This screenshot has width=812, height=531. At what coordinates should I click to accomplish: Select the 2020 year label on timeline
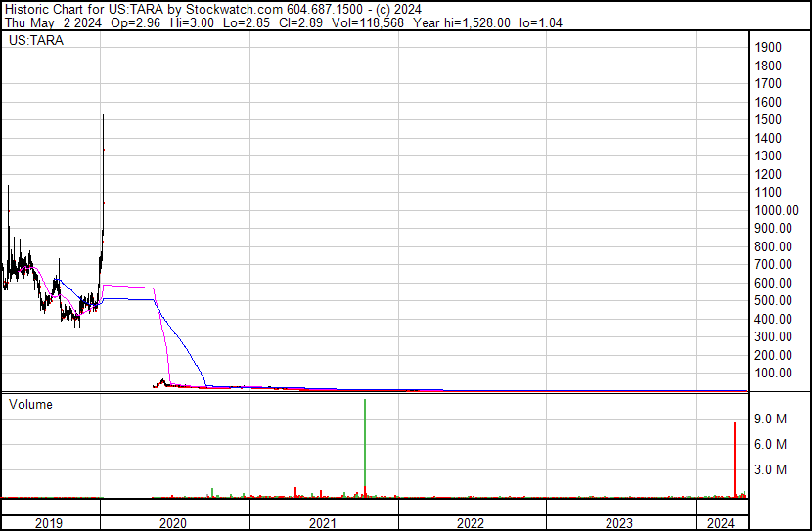(173, 523)
